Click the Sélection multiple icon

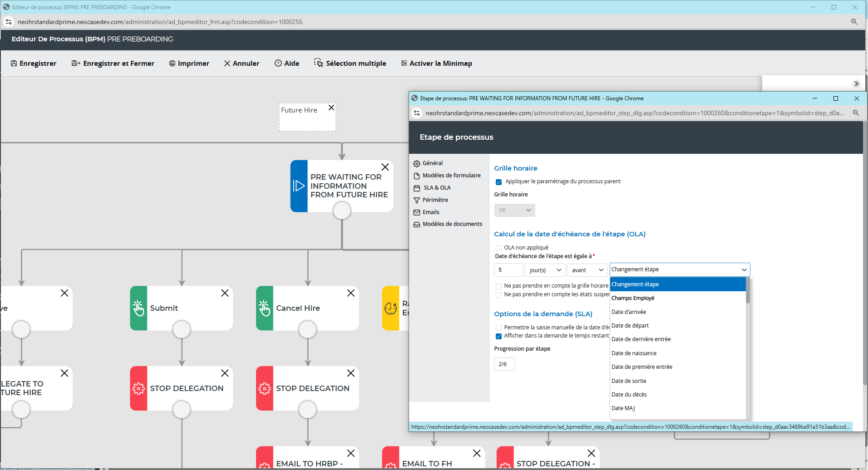tap(318, 63)
